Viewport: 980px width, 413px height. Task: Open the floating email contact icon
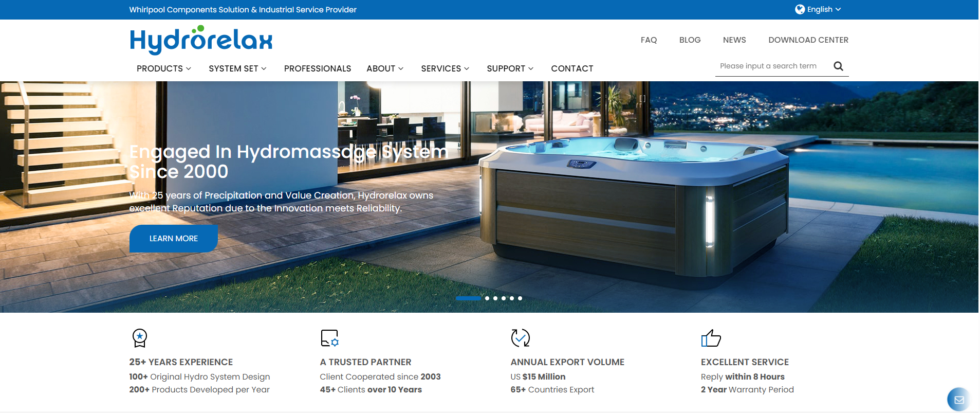[958, 399]
